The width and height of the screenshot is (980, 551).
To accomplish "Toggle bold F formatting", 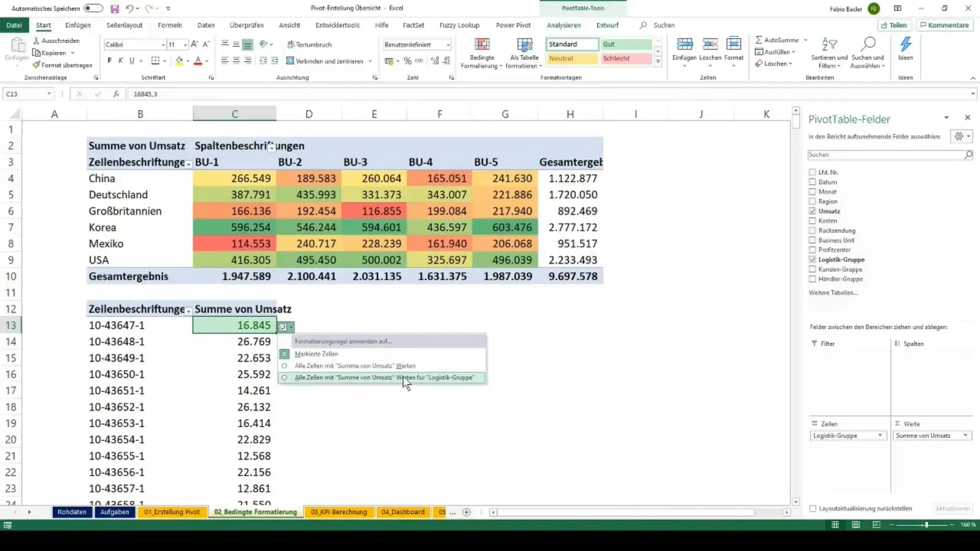I will pos(109,61).
